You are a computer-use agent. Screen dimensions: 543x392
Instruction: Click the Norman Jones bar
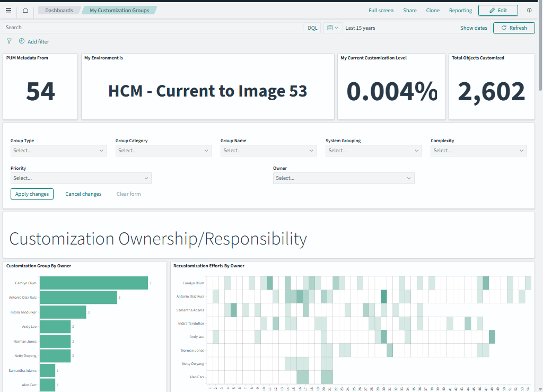(55, 342)
